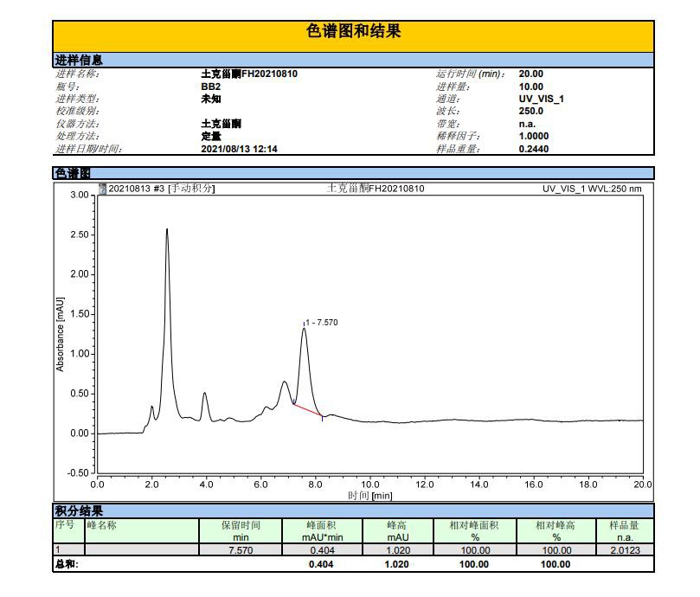Click the 进样名称 field label
Image resolution: width=700 pixels, height=597 pixels.
point(77,74)
